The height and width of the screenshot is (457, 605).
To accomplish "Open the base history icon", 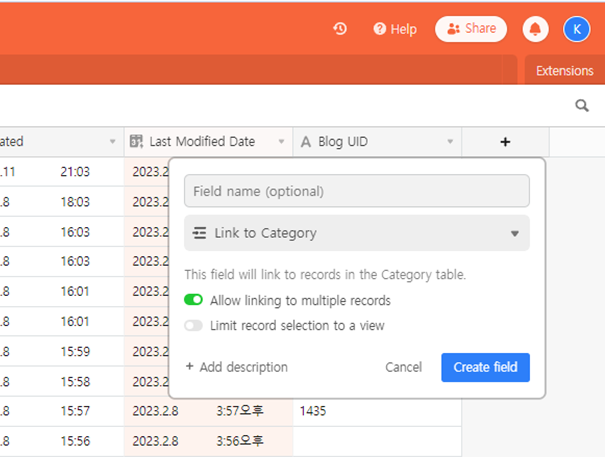I will pos(340,29).
